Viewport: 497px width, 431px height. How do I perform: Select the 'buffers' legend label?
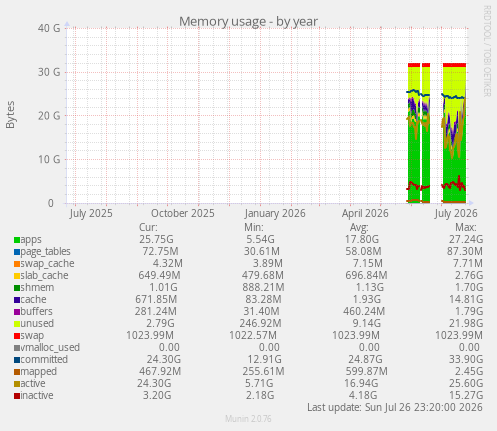click(37, 312)
